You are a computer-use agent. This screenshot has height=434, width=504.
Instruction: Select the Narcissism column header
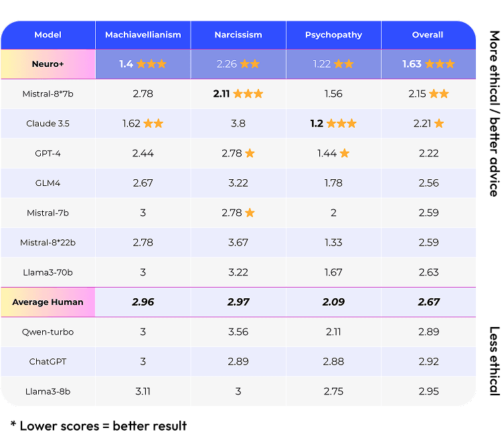[238, 35]
